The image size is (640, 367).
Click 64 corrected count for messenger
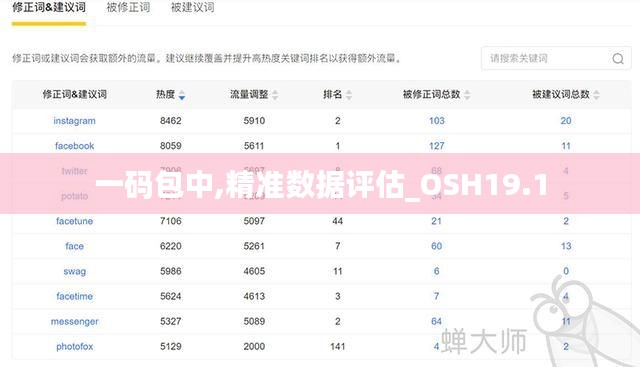[x=436, y=321]
